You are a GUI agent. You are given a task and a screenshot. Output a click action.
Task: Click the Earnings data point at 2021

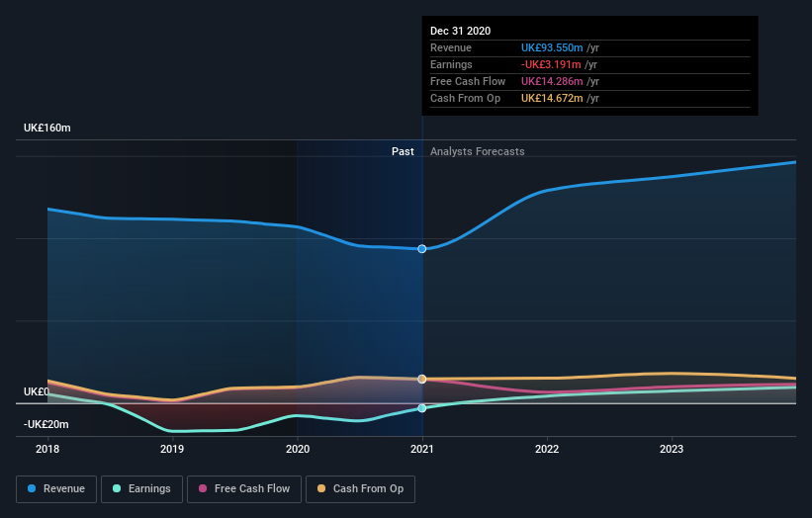click(x=422, y=408)
